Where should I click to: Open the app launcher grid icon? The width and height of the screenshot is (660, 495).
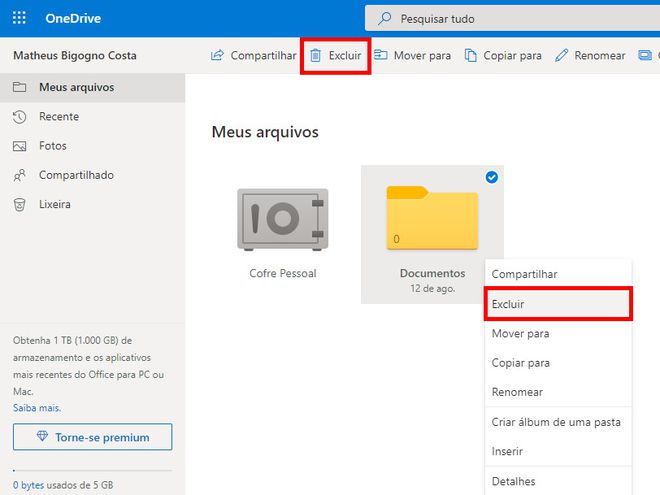coord(19,18)
